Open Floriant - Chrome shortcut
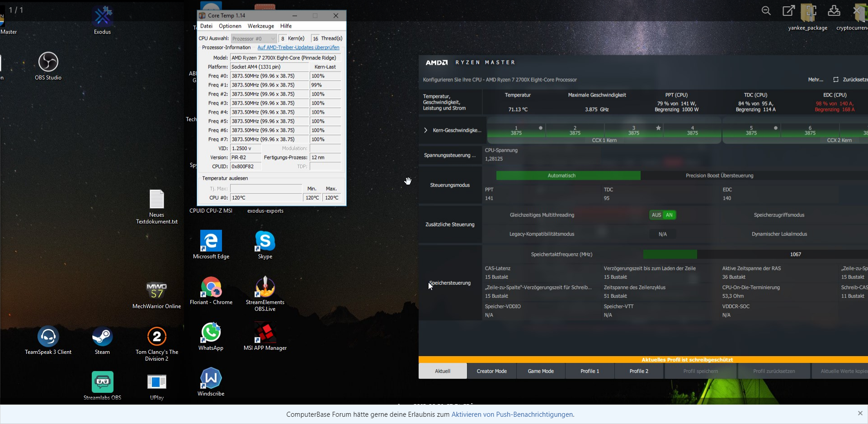868x424 pixels. 211,291
